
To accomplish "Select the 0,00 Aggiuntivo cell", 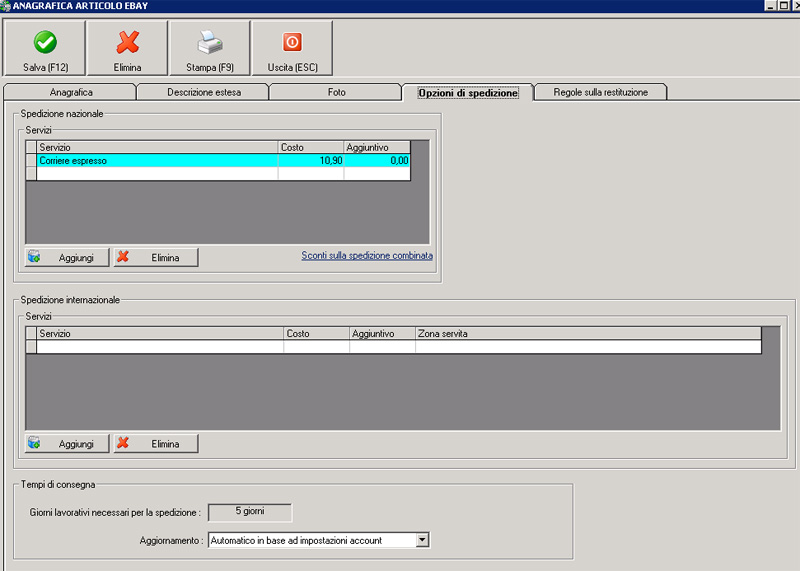I will tap(377, 161).
